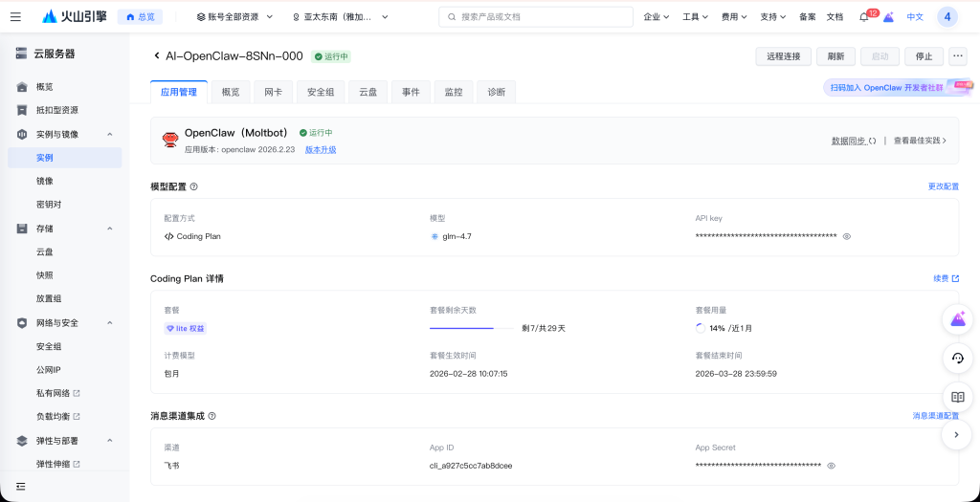Click the product search input field
Image resolution: width=980 pixels, height=502 pixels.
coord(536,17)
